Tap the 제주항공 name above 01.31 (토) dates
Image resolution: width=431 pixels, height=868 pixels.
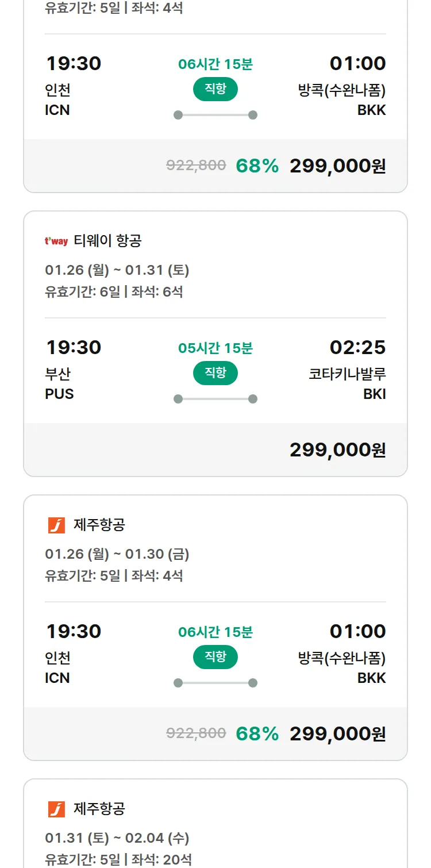tap(99, 809)
